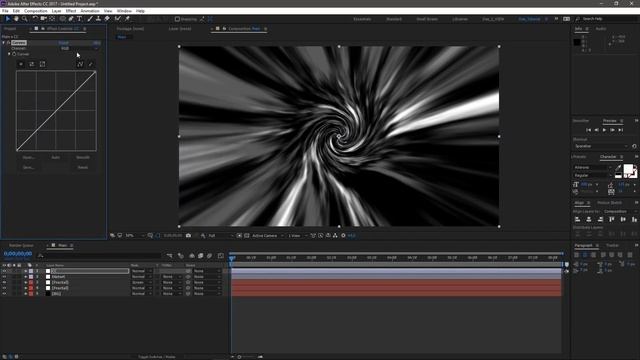Image resolution: width=640 pixels, height=360 pixels.
Task: Click the frame blending icon in timeline header
Action: [x=200, y=256]
